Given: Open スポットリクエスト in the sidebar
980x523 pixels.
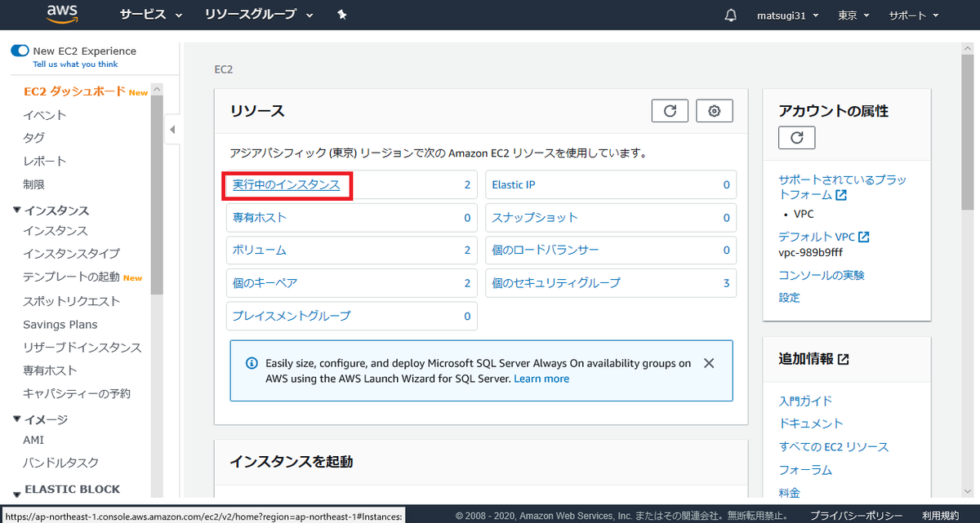Looking at the screenshot, I should pos(72,301).
